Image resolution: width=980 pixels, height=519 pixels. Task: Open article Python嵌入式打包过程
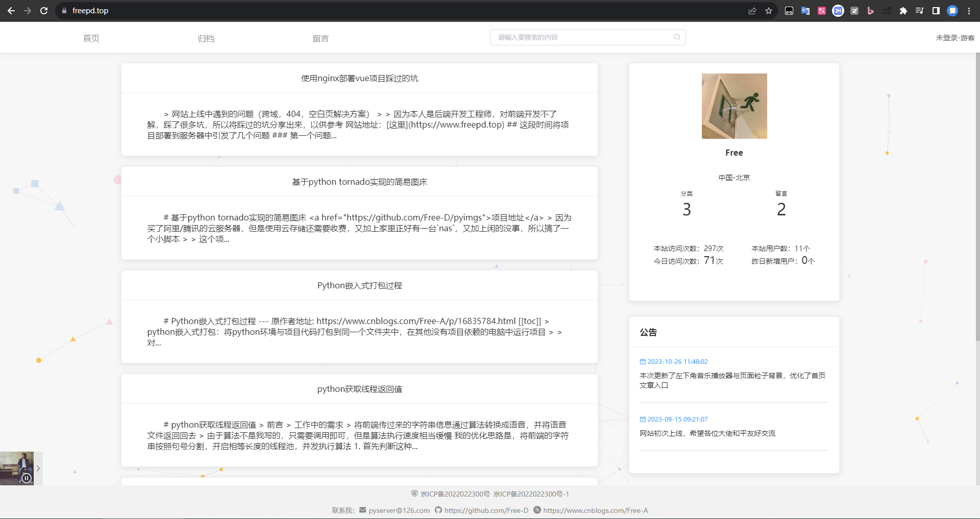[x=359, y=285]
